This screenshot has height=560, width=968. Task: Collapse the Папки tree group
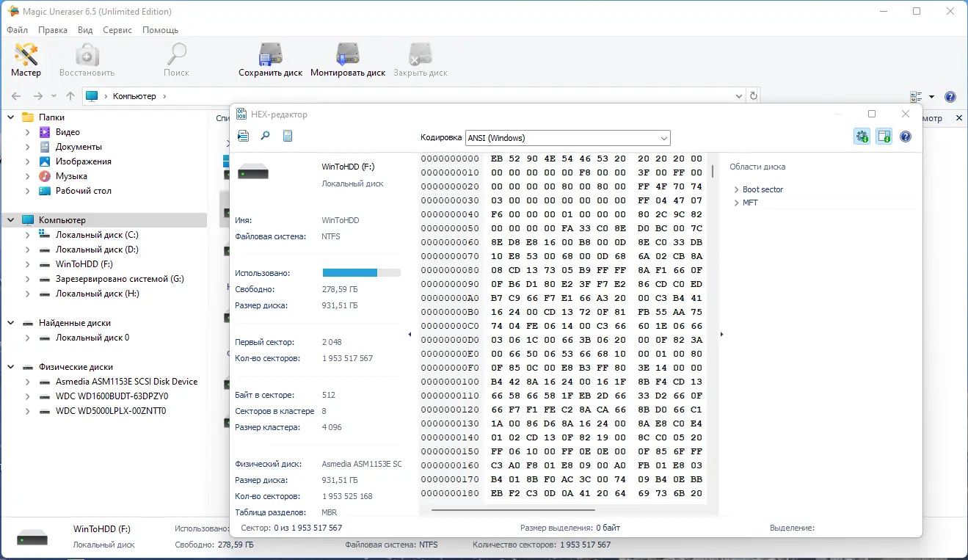pyautogui.click(x=11, y=117)
